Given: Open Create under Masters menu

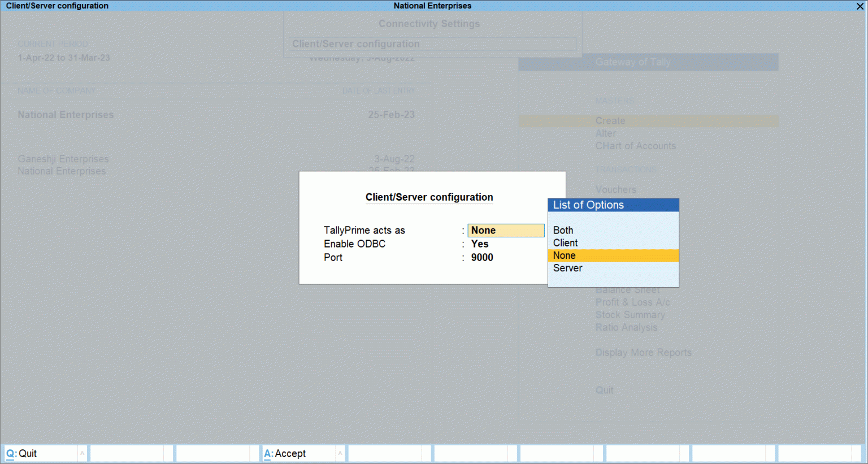Looking at the screenshot, I should [610, 120].
